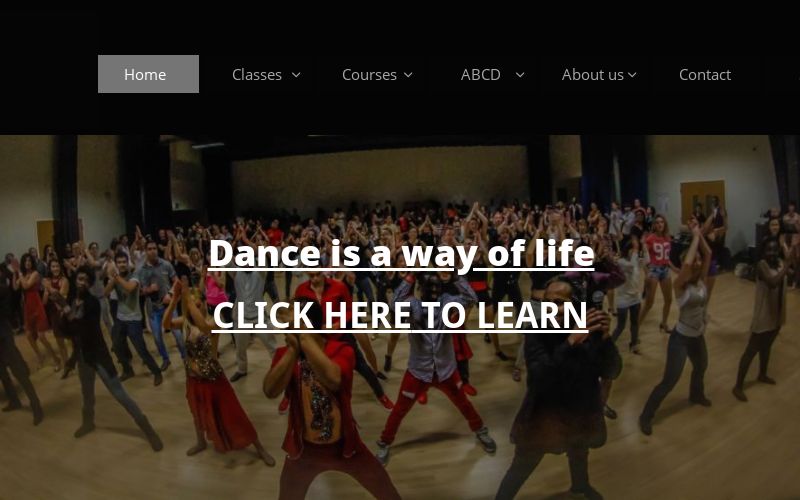The height and width of the screenshot is (500, 800).
Task: Click the down arrow next to ABCD
Action: tap(520, 75)
